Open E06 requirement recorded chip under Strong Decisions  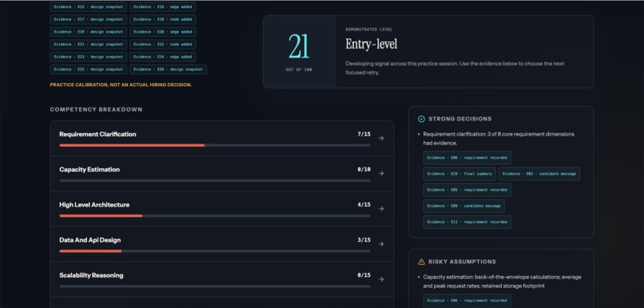point(467,157)
